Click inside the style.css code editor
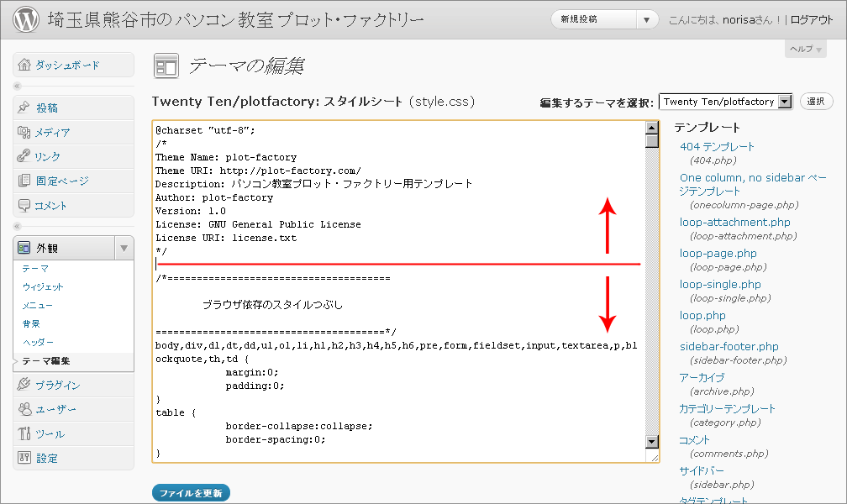This screenshot has width=847, height=504. [x=400, y=291]
